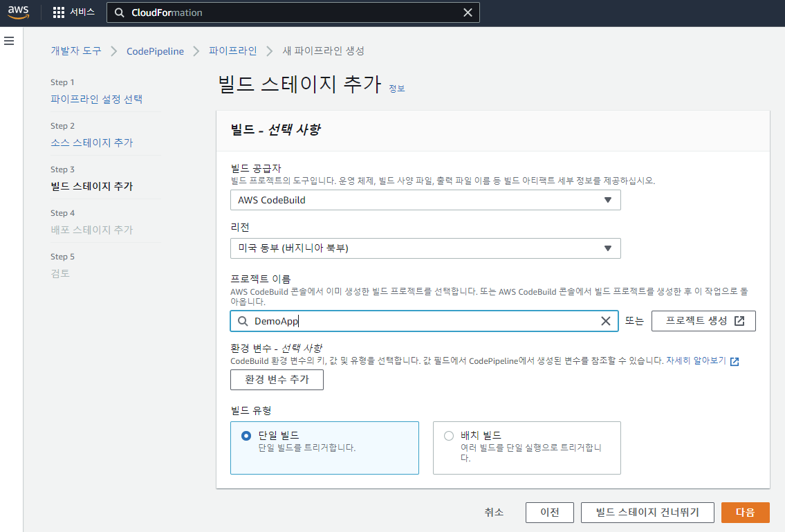Open the 빌드 공급자 AWS CodeBuild dropdown
Image resolution: width=785 pixels, height=532 pixels.
pos(425,200)
